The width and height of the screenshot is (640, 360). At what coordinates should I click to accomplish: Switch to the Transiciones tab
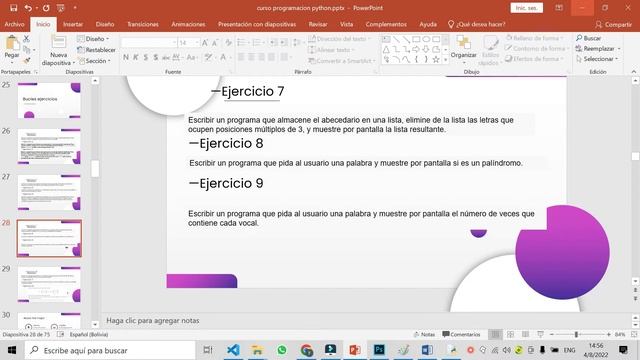tap(143, 24)
